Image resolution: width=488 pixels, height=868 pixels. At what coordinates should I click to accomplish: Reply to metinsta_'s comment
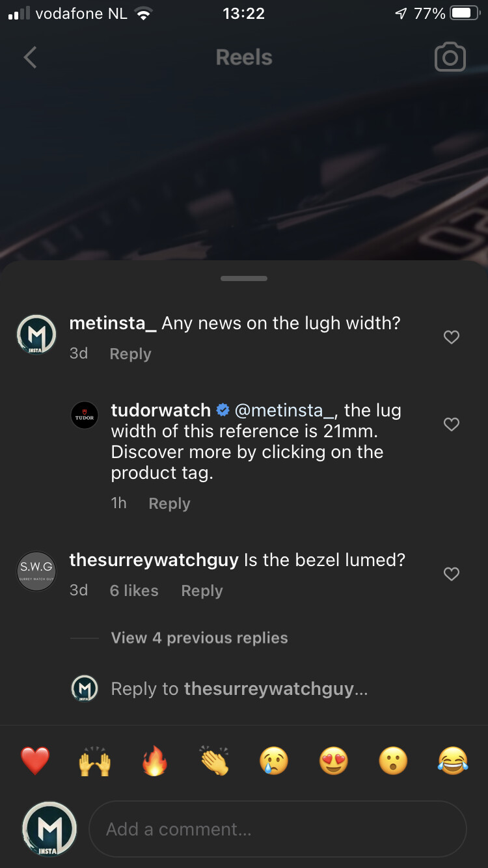[x=130, y=354]
